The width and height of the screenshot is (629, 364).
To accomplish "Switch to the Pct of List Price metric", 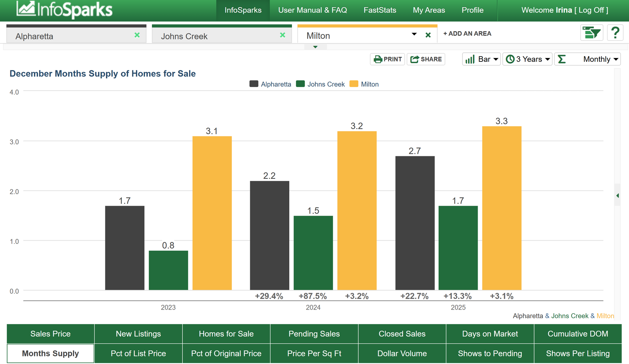I will 138,353.
